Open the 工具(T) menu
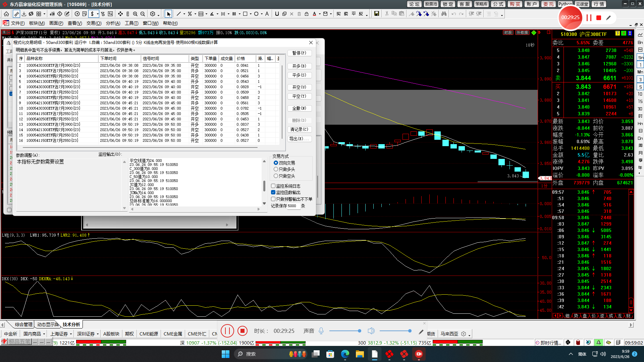The image size is (644, 362). pyautogui.click(x=131, y=23)
